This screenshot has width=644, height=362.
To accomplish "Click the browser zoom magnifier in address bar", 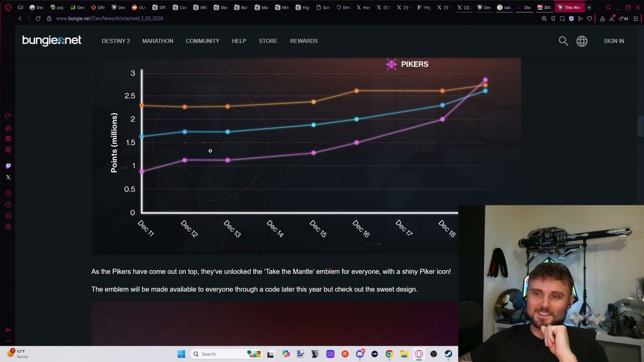I will (544, 19).
